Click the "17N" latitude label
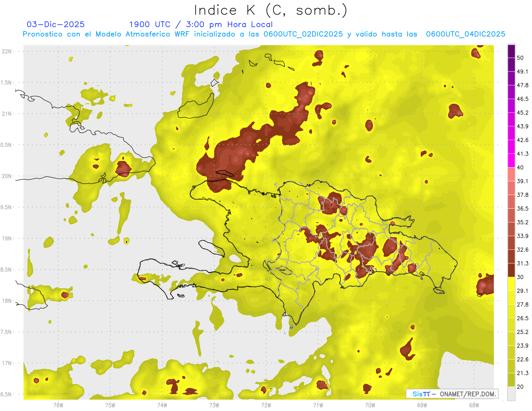532x411 pixels. click(7, 364)
